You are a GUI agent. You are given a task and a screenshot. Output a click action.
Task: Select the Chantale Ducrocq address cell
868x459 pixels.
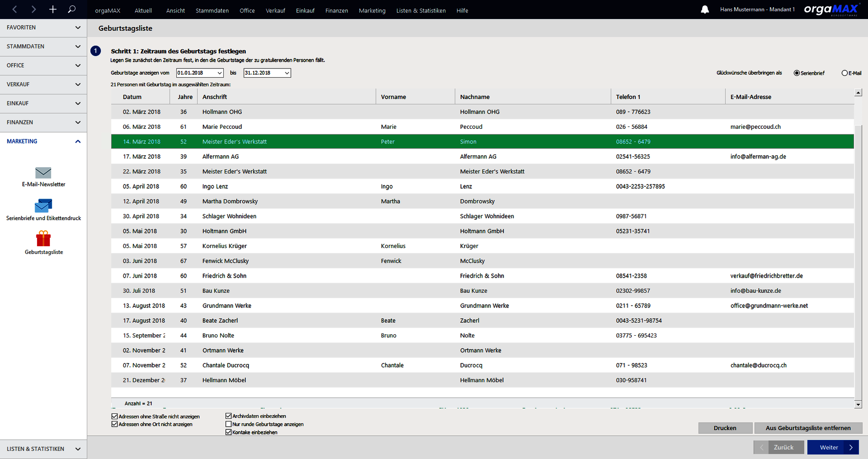226,365
